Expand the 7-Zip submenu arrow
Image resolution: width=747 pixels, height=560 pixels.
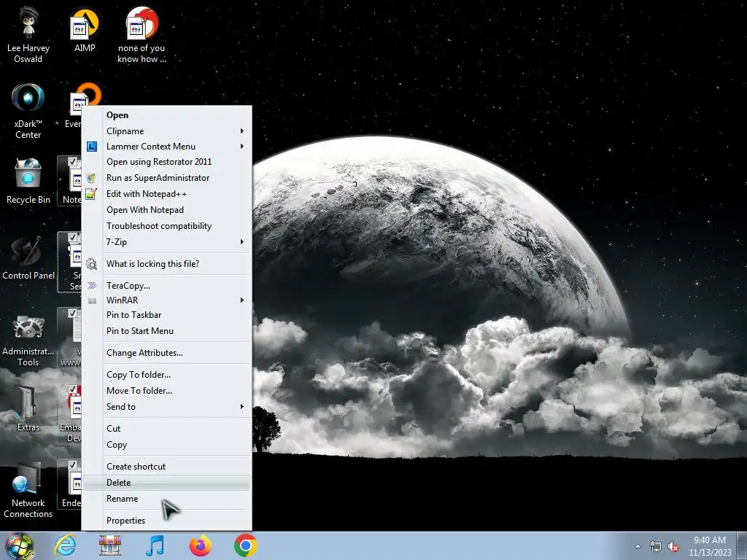pos(242,242)
